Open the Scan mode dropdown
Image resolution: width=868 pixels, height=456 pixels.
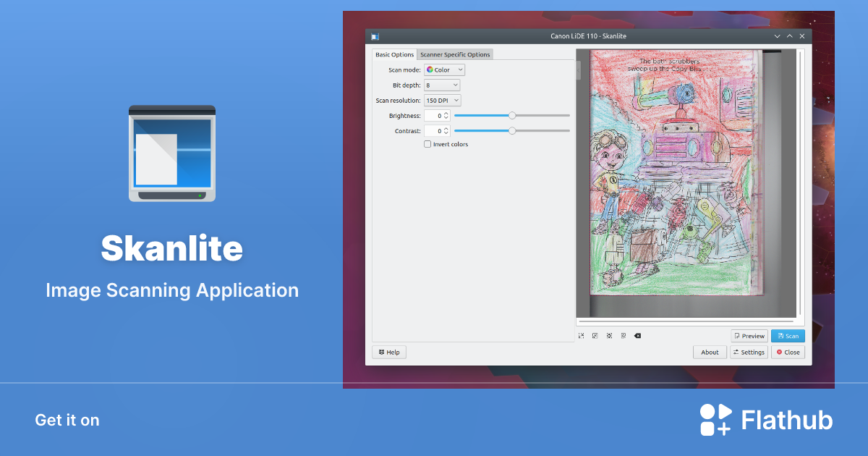(x=443, y=69)
